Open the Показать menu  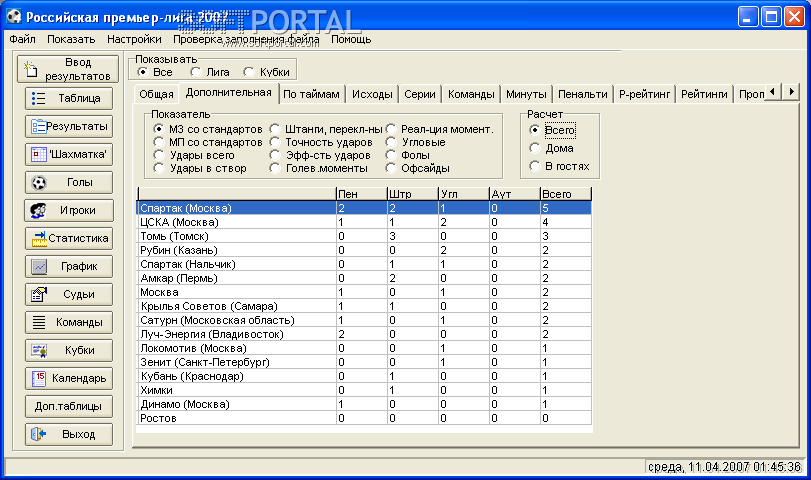[71, 39]
